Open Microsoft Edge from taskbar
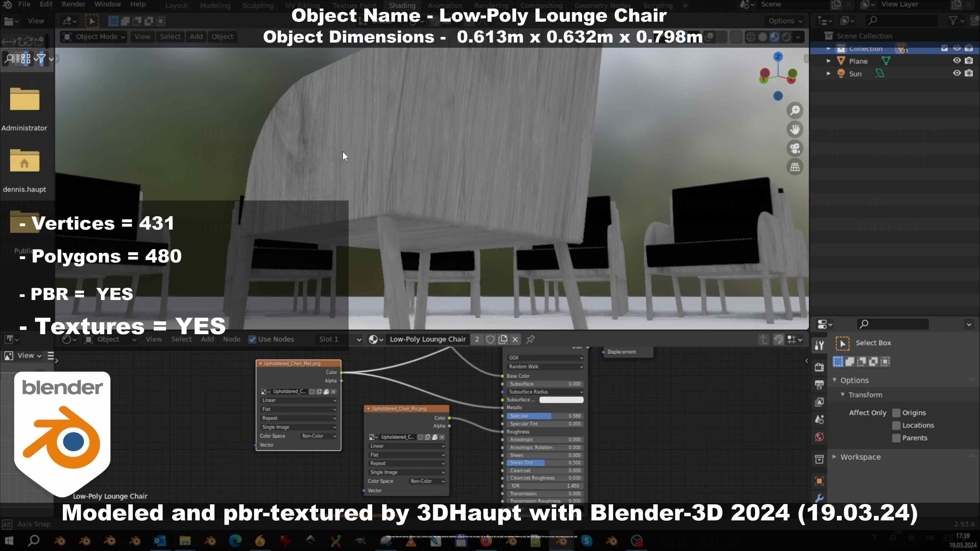Viewport: 980px width, 551px height. pos(235,541)
